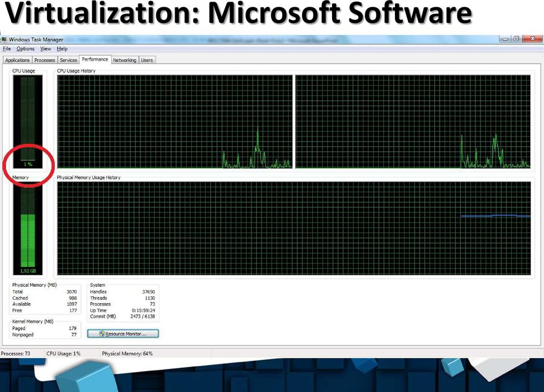
Task: Click the status bar entry Physical Memory: 64%
Action: pos(127,353)
